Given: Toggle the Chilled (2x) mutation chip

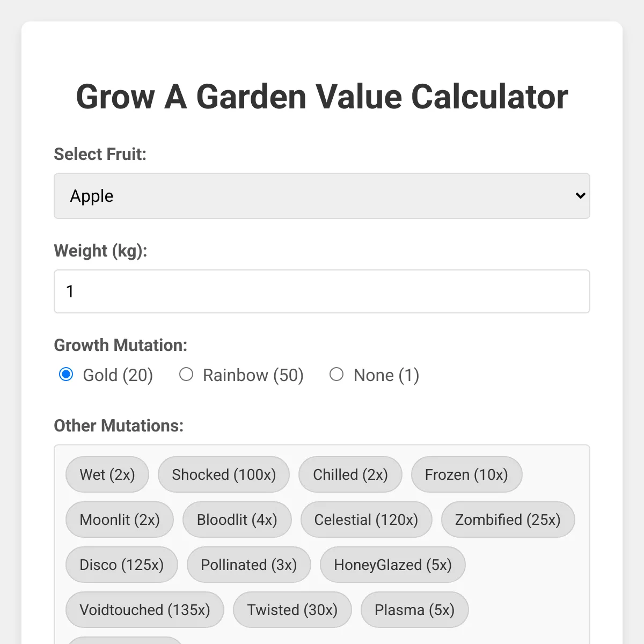Looking at the screenshot, I should (350, 474).
